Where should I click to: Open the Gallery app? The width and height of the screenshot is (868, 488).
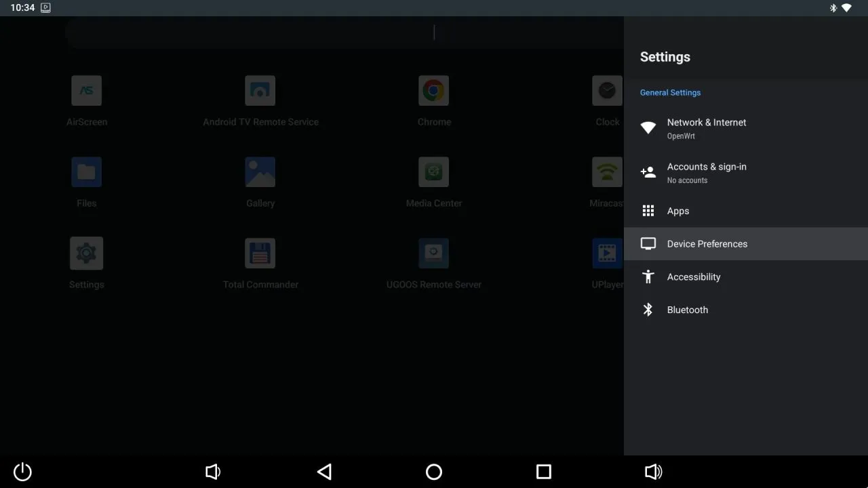pyautogui.click(x=260, y=171)
